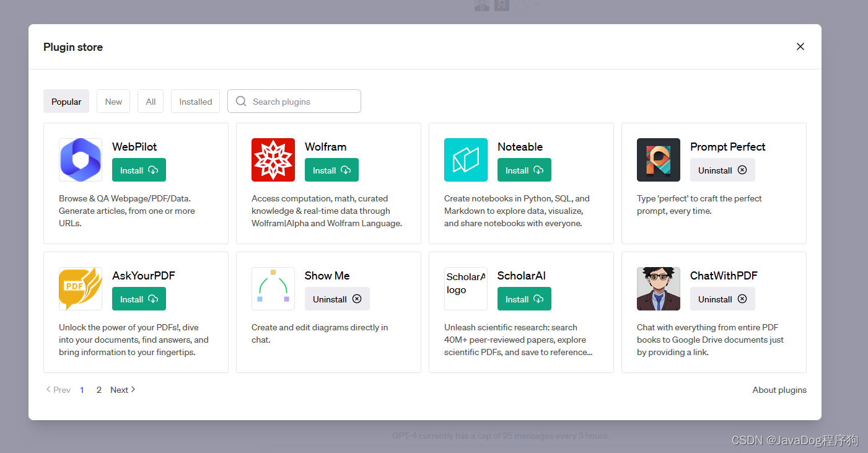Focus the Search plugins field

coord(294,101)
